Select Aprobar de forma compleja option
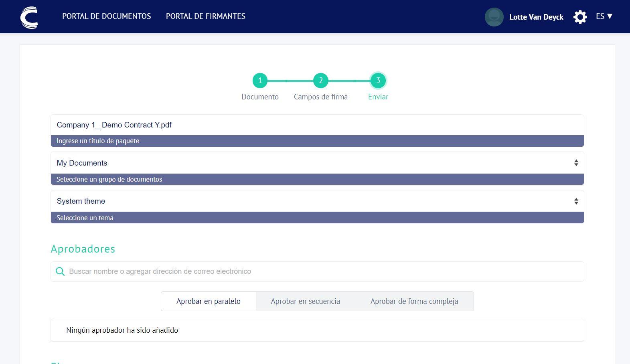630x364 pixels. pos(414,301)
